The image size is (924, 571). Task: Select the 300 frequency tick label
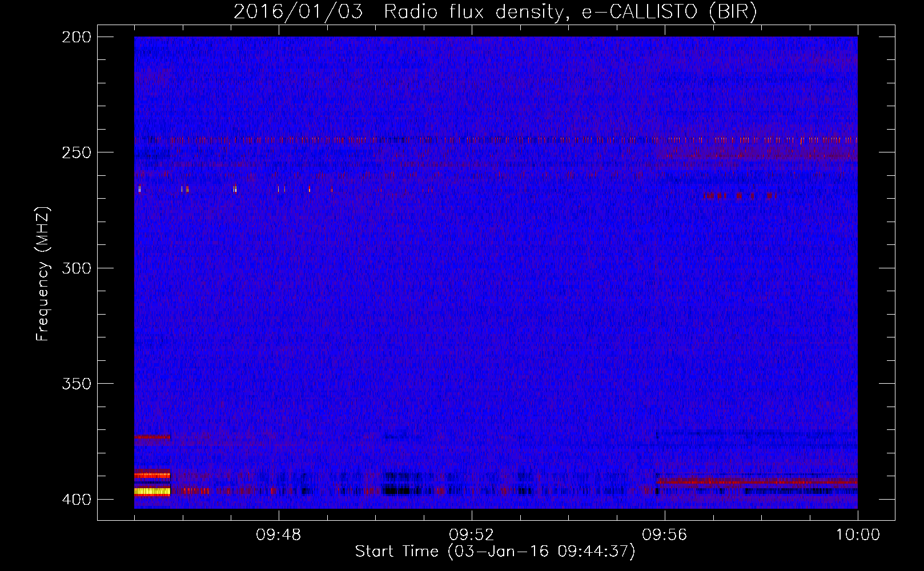point(76,268)
